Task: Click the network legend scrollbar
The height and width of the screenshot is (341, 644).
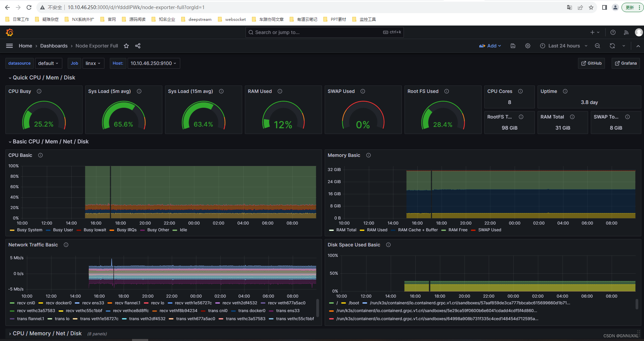Action: (x=317, y=308)
